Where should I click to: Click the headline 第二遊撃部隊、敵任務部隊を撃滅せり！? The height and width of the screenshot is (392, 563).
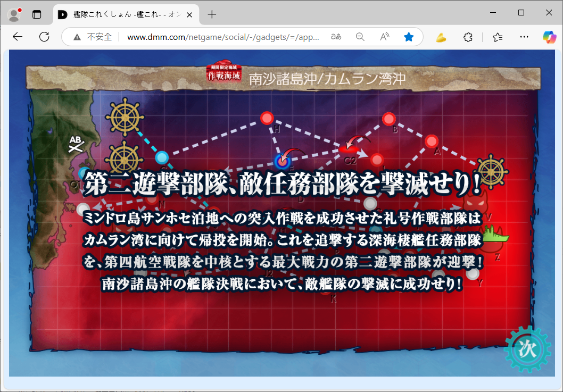(x=282, y=184)
